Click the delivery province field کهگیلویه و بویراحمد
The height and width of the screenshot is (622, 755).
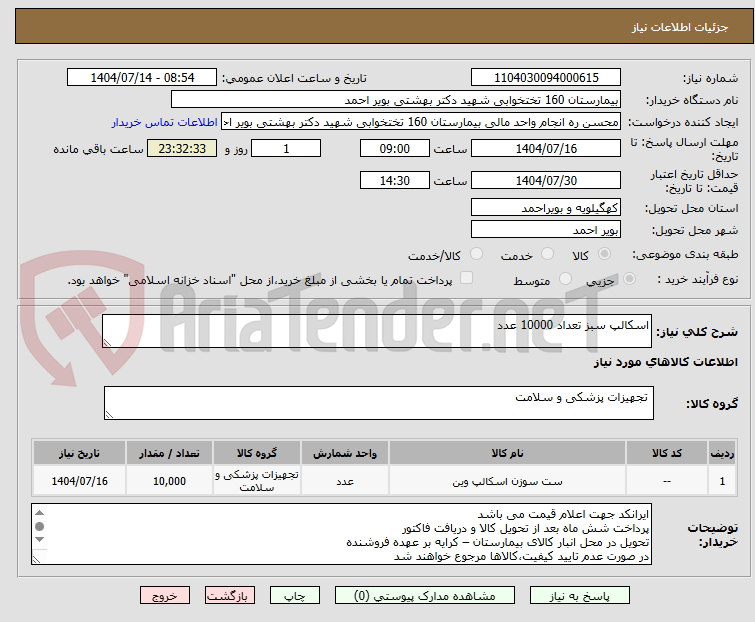click(546, 207)
